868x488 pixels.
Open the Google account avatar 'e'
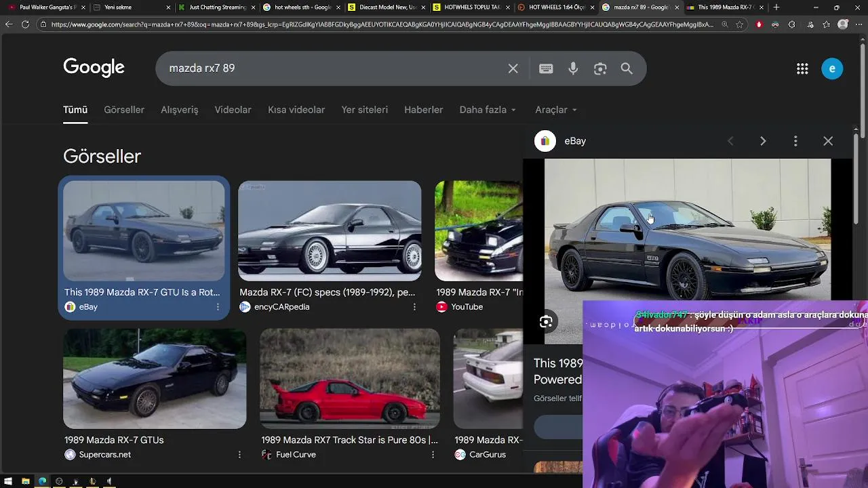tap(832, 68)
